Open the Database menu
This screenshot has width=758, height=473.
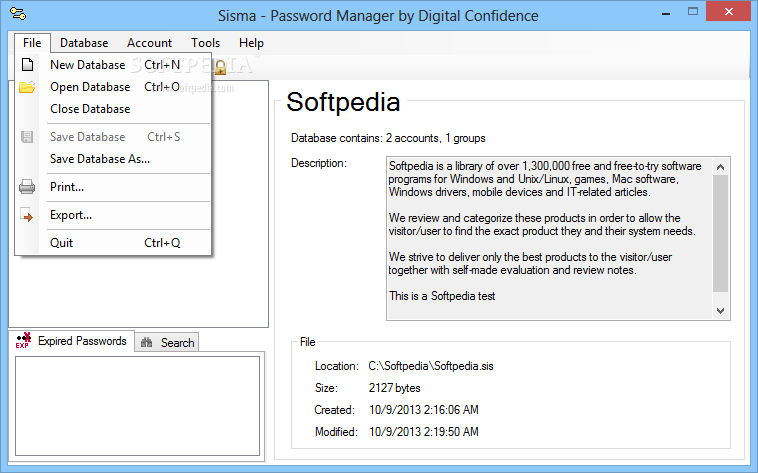tap(84, 43)
